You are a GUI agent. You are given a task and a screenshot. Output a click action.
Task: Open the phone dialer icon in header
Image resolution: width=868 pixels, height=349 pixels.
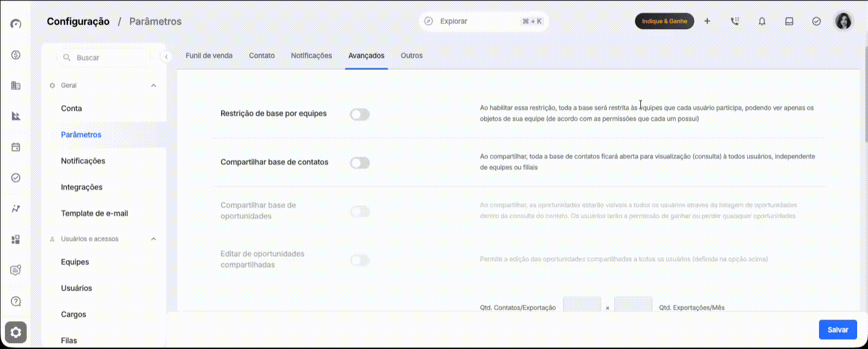pos(735,21)
